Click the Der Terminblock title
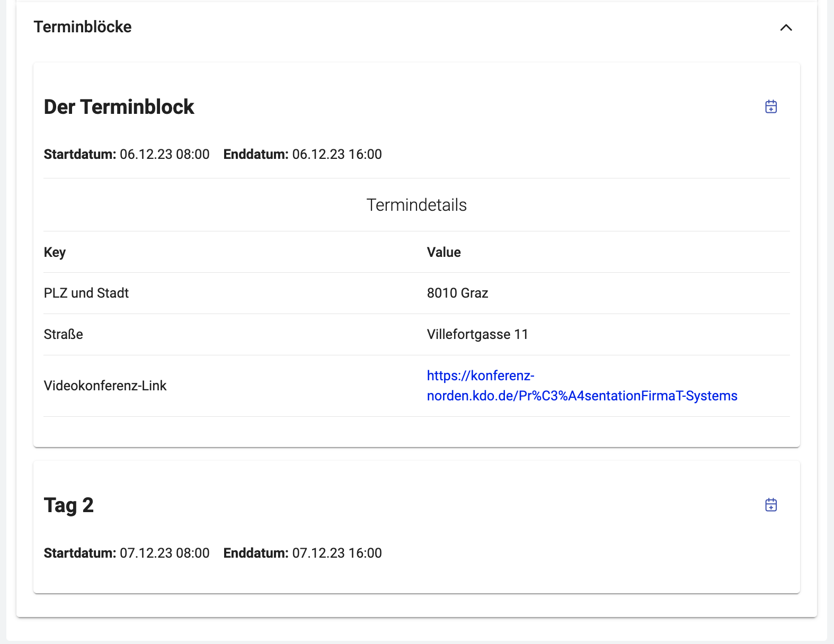 point(119,107)
